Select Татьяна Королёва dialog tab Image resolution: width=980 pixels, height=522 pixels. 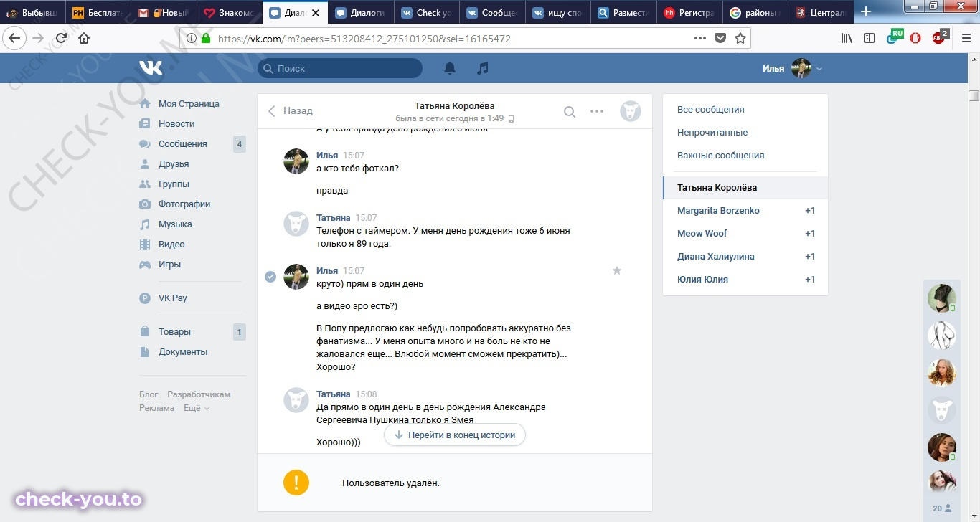[x=745, y=188]
